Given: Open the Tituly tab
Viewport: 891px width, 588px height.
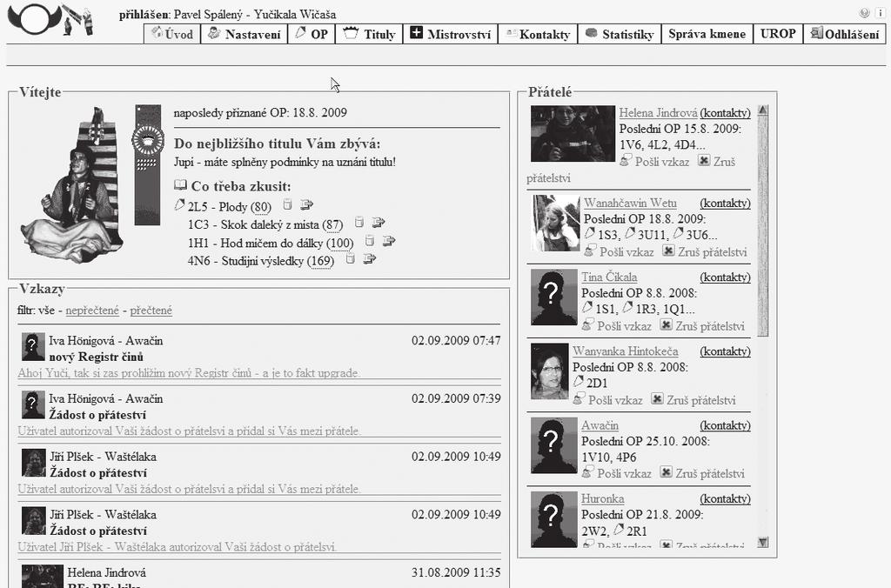Looking at the screenshot, I should [x=369, y=34].
